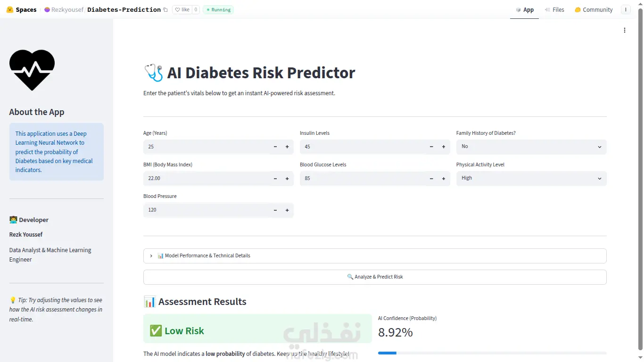Decrease BMI with the minus button
Screen dimensions: 644x362
click(275, 179)
